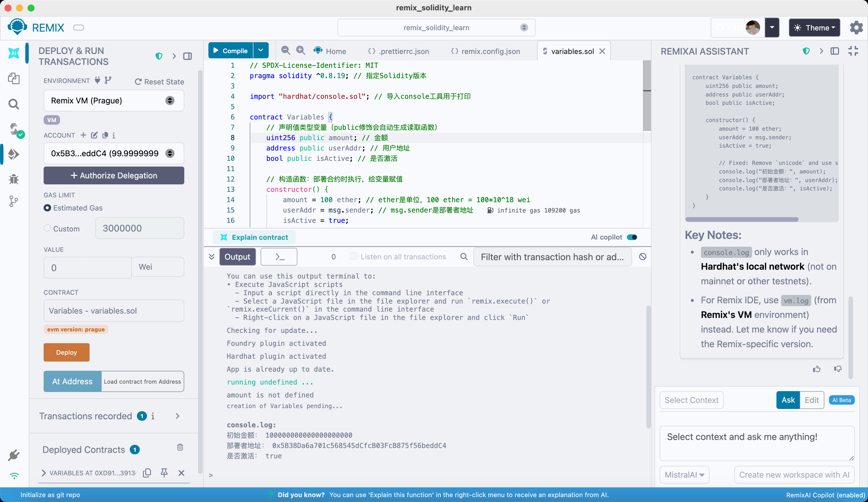Switch AI assistant to Edit mode
The height and width of the screenshot is (502, 868).
click(812, 400)
